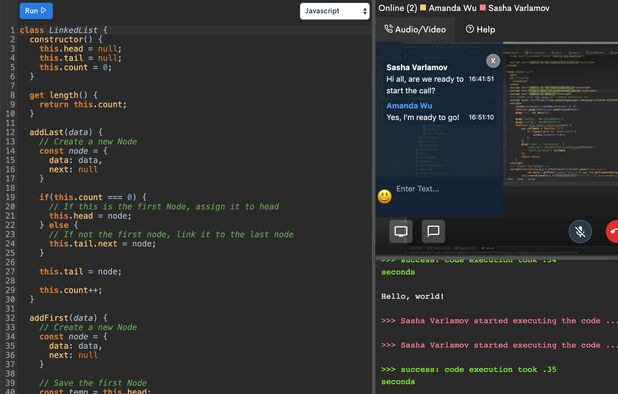Viewport: 618px width, 394px height.
Task: Toggle the muted microphone button
Action: coord(580,232)
